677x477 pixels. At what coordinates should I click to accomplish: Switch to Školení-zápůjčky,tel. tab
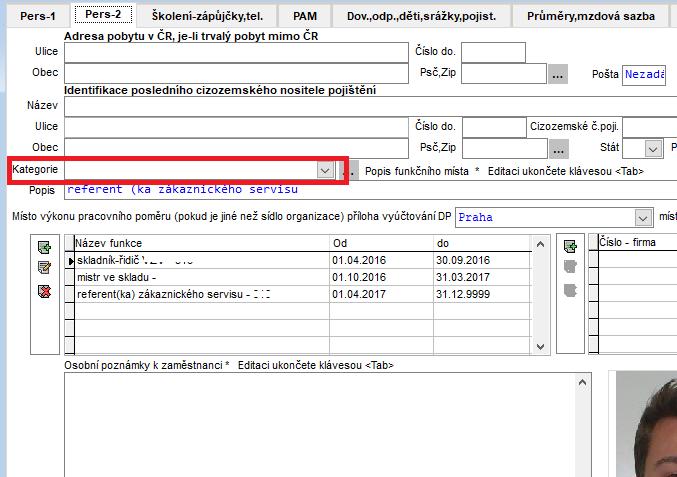[x=207, y=16]
